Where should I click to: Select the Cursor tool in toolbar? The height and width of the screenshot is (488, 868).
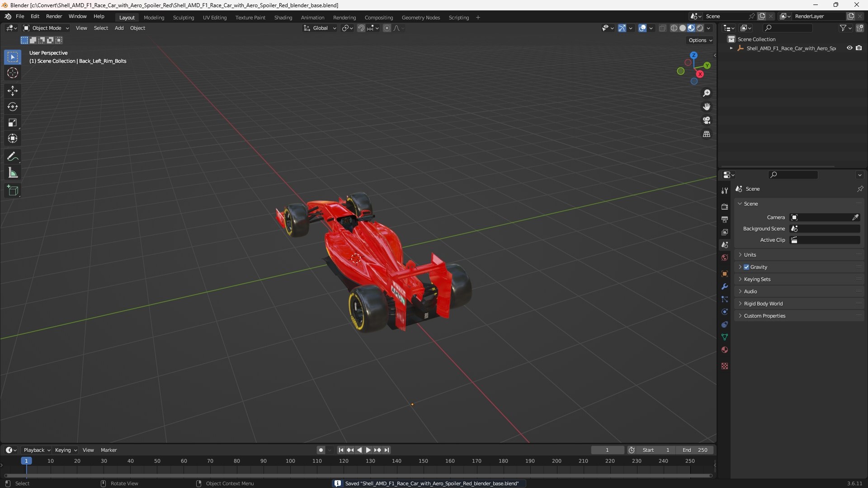pyautogui.click(x=13, y=73)
